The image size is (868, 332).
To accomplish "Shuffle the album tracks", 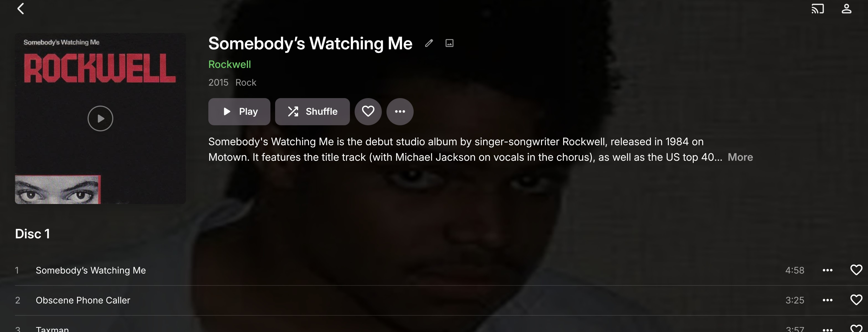I will 312,112.
